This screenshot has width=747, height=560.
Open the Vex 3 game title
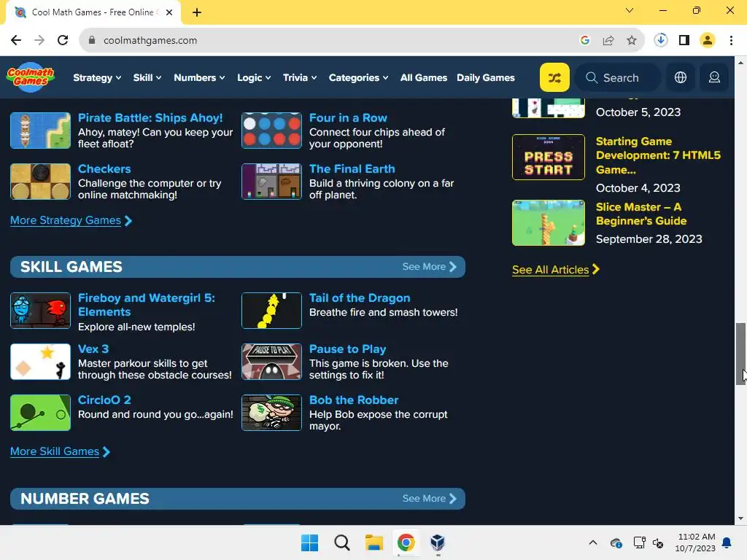pos(93,349)
